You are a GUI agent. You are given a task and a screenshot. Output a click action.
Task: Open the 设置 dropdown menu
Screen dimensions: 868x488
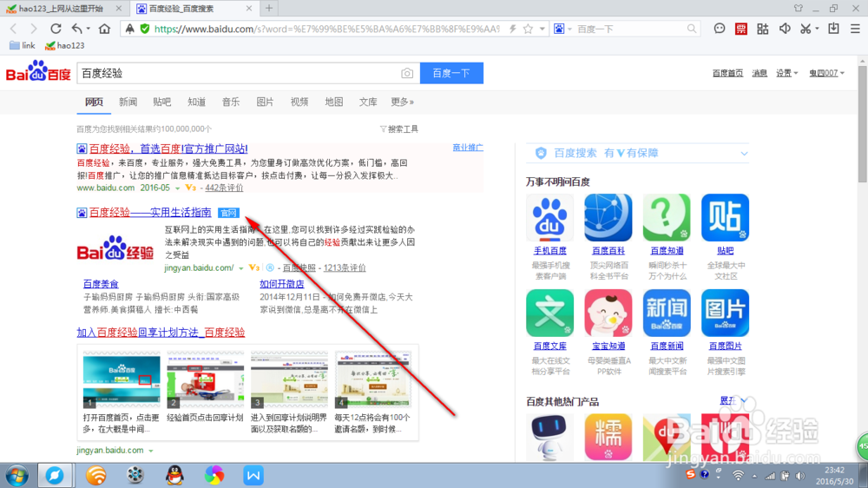point(786,73)
